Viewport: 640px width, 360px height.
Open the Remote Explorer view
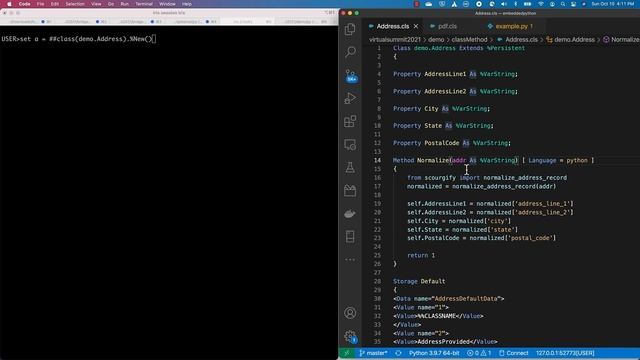(x=350, y=144)
